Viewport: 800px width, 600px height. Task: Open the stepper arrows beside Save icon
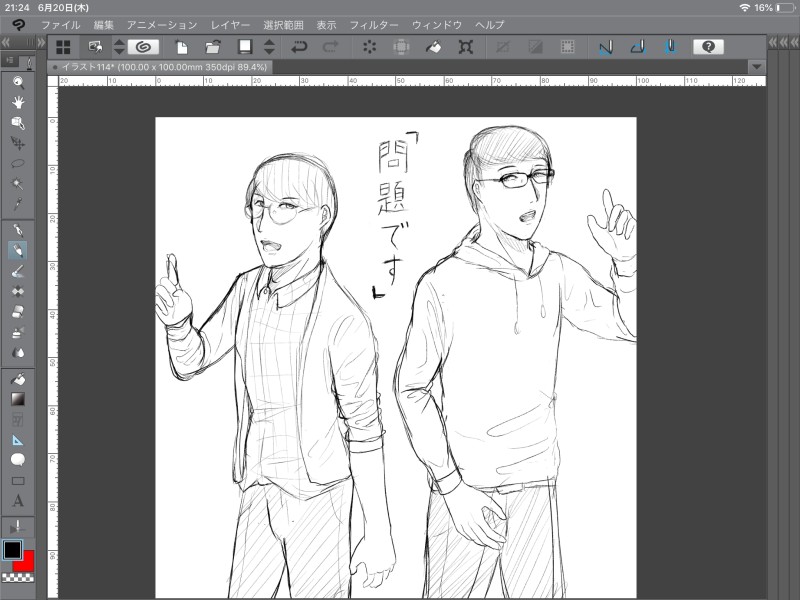(269, 47)
